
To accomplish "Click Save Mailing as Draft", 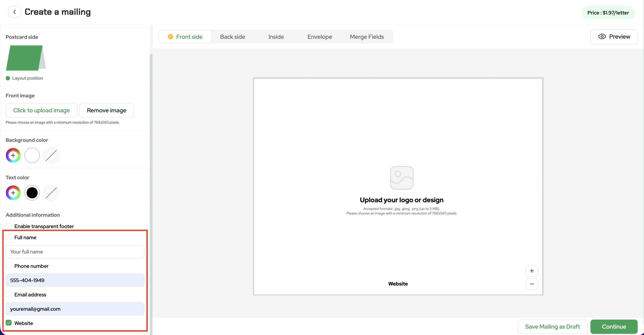I will pyautogui.click(x=553, y=327).
